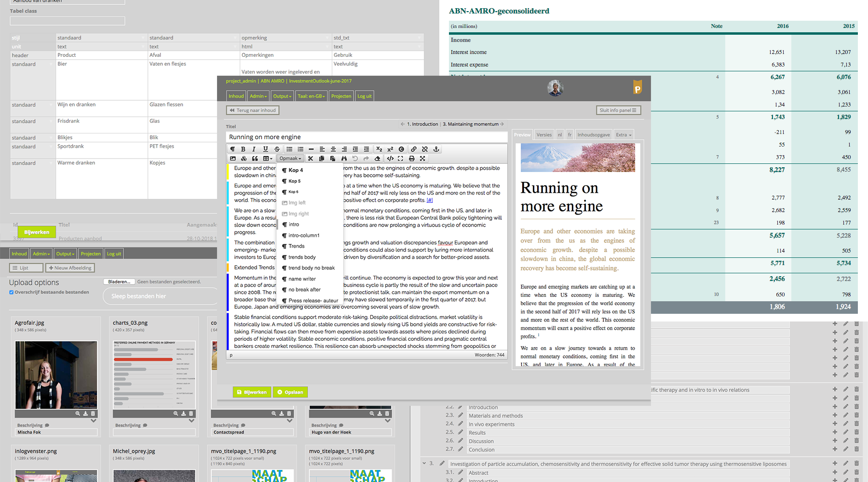Open the 'Taal: en-GB' language dropdown
The image size is (868, 482).
311,96
